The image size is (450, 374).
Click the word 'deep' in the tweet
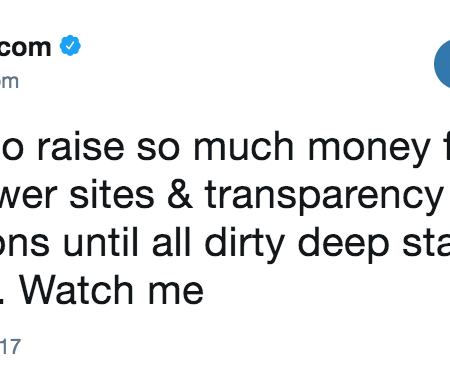pyautogui.click(x=343, y=246)
